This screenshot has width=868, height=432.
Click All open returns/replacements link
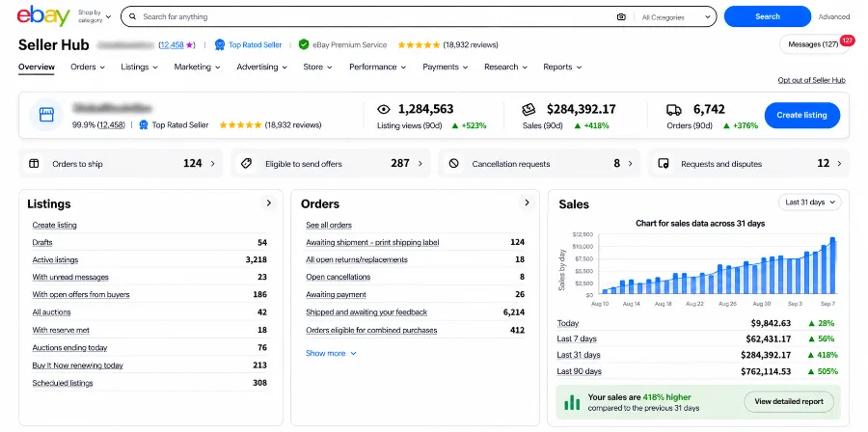click(357, 260)
